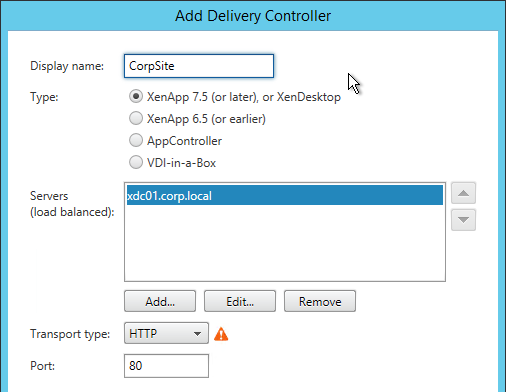The width and height of the screenshot is (506, 392).
Task: Move selected server down with arrow button
Action: point(463,220)
